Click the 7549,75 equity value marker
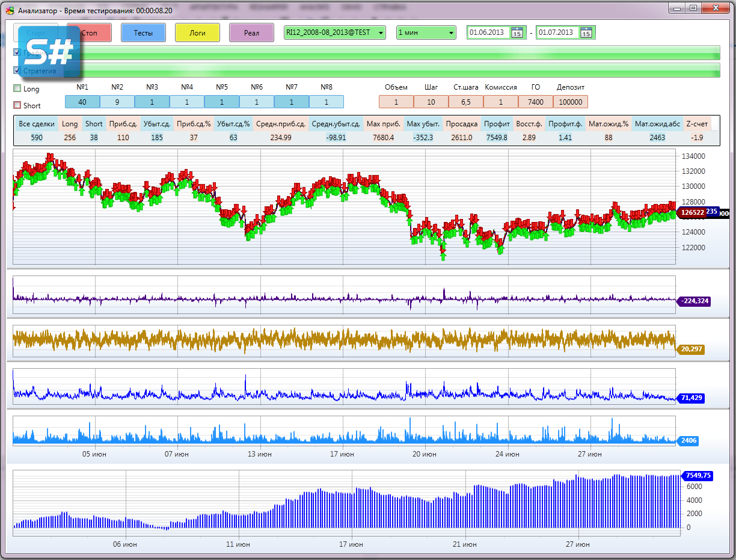Screen dimensions: 736x560 point(698,475)
